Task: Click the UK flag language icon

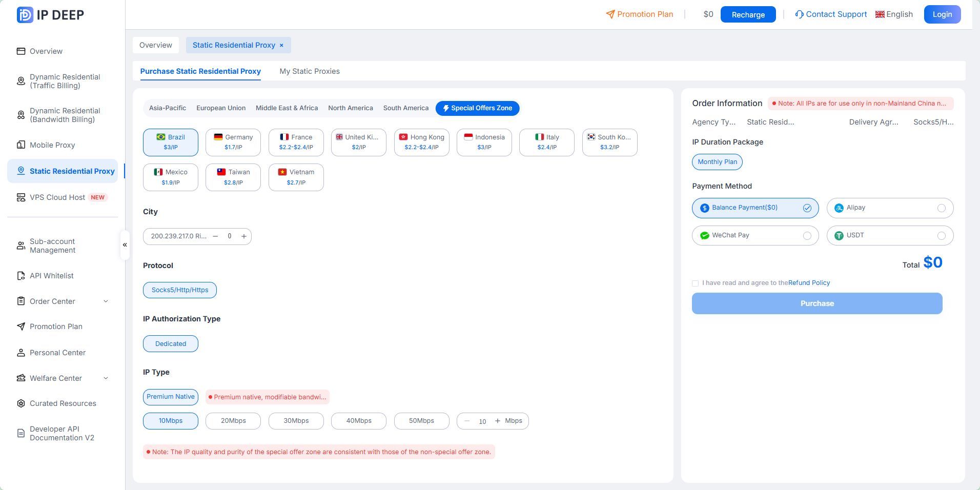Action: coord(880,14)
